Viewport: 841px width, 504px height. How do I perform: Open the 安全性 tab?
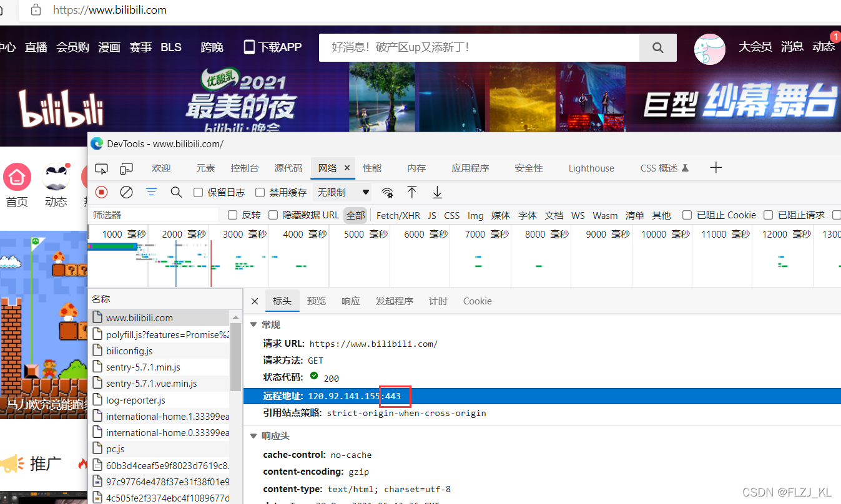pos(529,168)
